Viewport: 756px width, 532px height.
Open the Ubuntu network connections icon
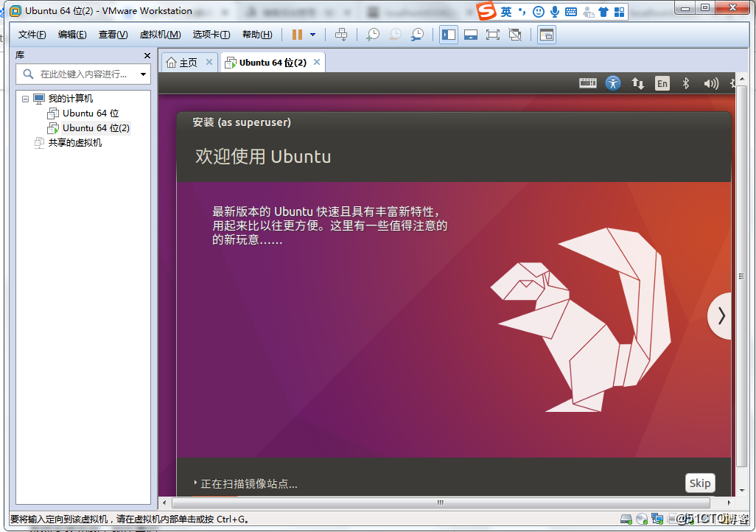pos(638,83)
